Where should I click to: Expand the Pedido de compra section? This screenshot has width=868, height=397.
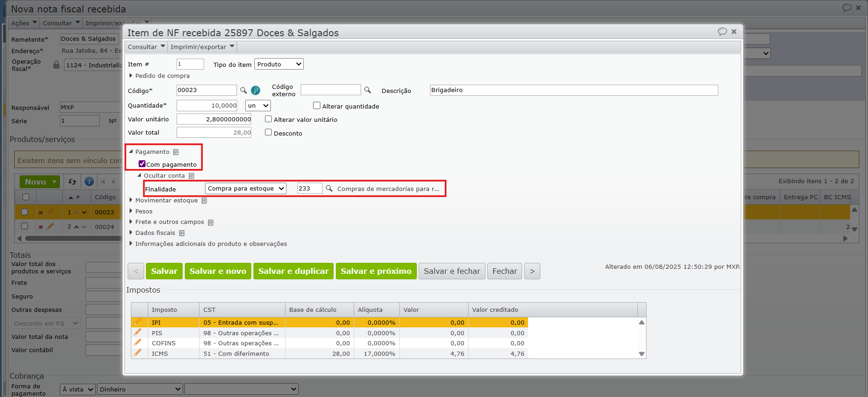[131, 76]
